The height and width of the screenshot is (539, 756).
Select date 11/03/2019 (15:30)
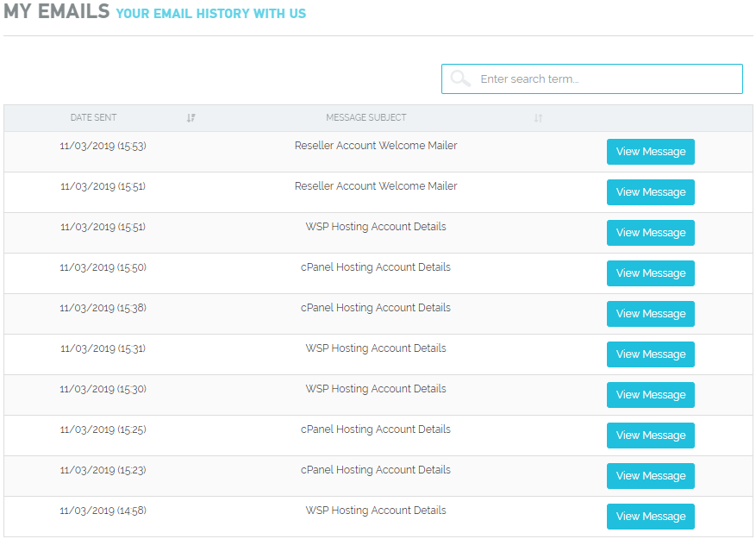point(103,389)
